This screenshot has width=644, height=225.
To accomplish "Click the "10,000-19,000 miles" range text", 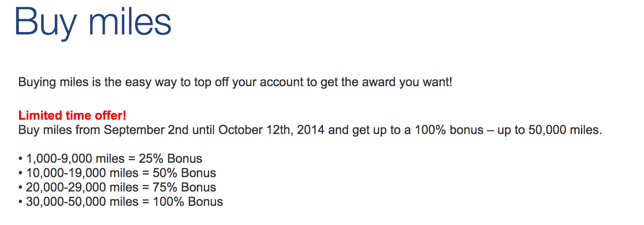I will (79, 173).
